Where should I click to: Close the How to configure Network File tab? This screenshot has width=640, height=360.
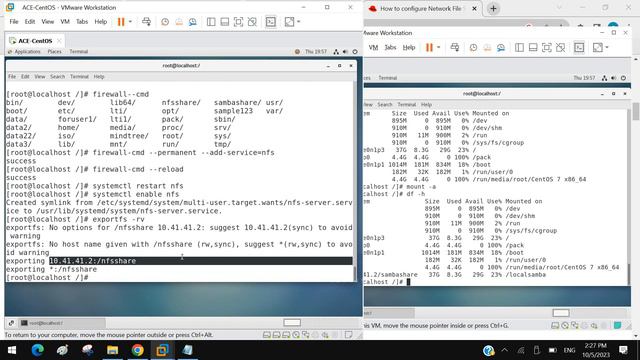[x=474, y=9]
